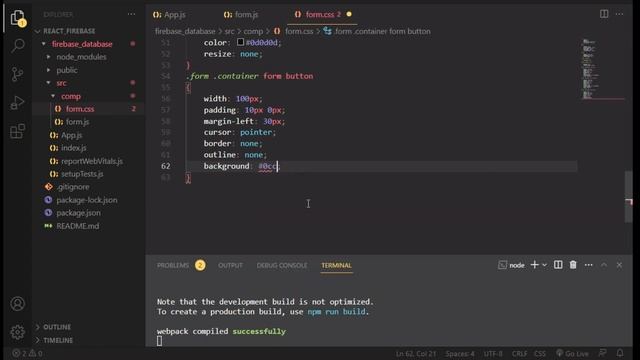Open the Accounts icon in activity bar
Viewport: 640px width, 360px height.
click(18, 304)
